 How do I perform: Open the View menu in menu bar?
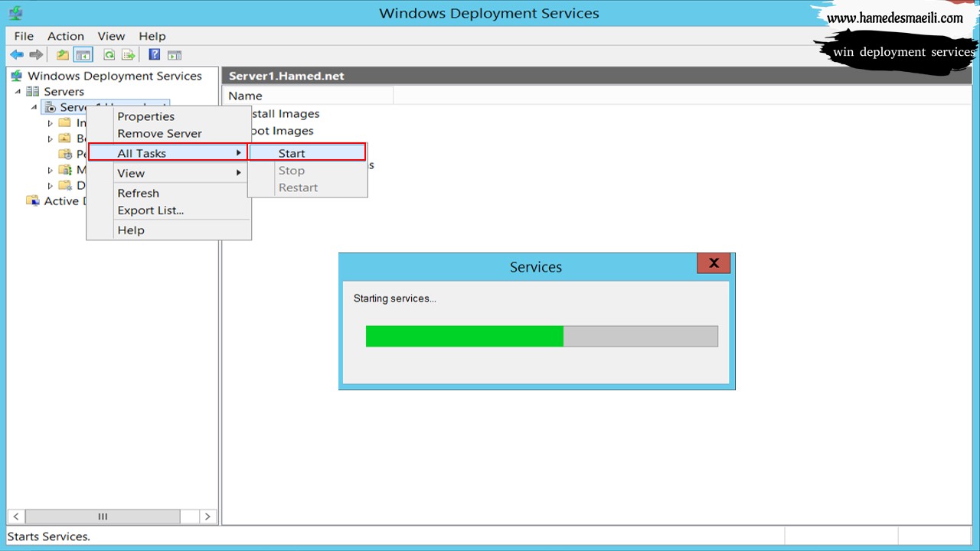(x=111, y=36)
